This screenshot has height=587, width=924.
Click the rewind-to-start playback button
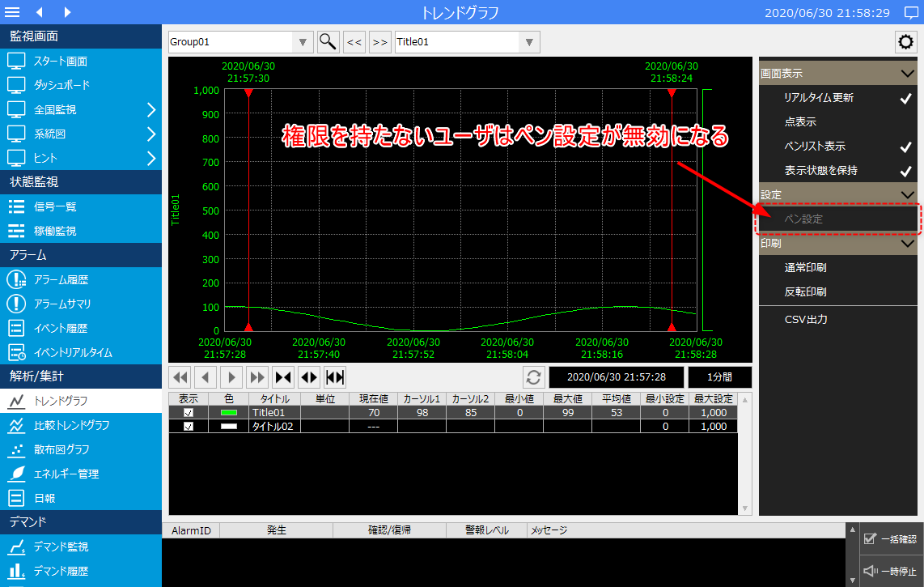click(x=180, y=377)
